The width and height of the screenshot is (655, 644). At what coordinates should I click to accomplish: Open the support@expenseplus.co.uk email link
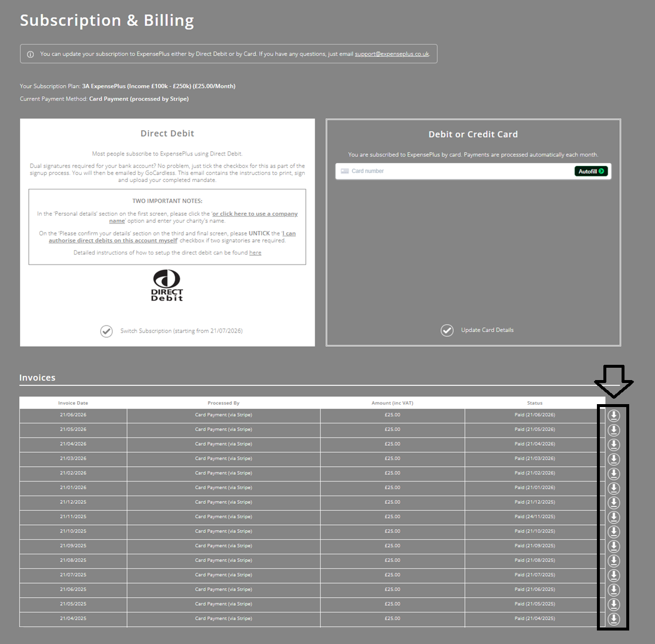[392, 54]
